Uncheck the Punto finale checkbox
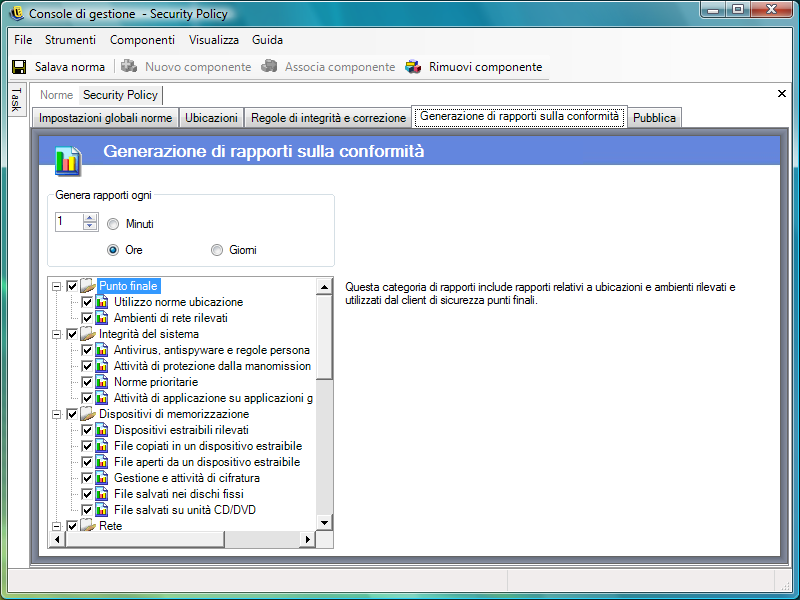Screen dimensions: 800x600 [72, 286]
